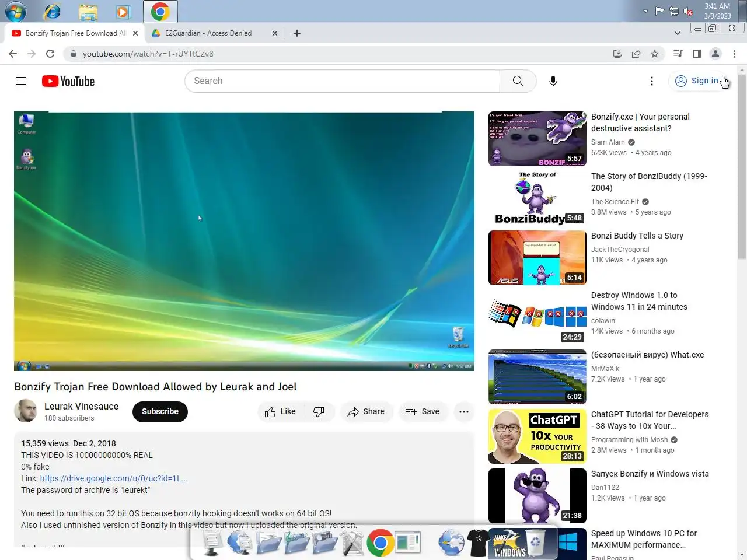This screenshot has width=747, height=560.
Task: Install app using address bar icon
Action: 617,54
